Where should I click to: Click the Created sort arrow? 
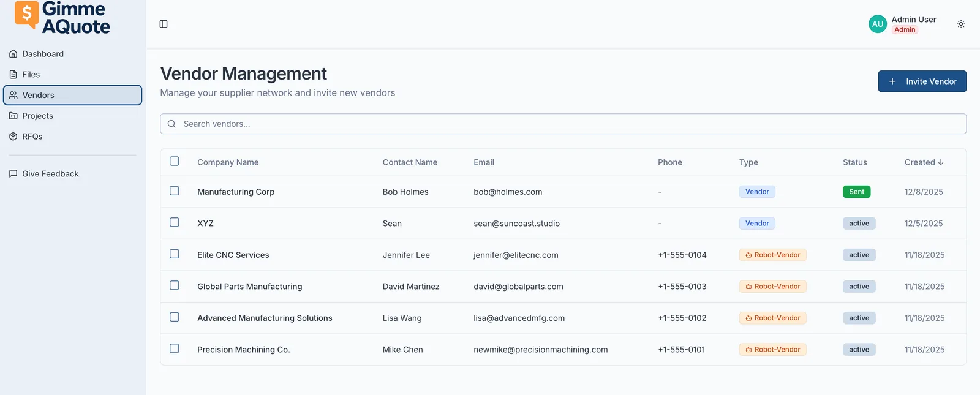coord(941,162)
